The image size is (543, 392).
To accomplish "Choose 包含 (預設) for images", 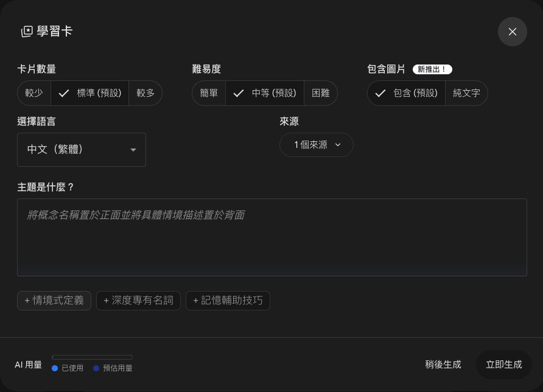I will [x=406, y=93].
